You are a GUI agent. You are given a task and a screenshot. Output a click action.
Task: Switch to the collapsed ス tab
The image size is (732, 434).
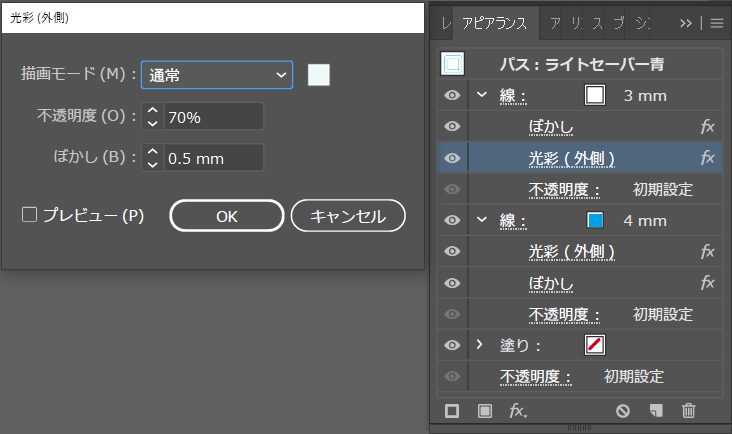pyautogui.click(x=598, y=23)
